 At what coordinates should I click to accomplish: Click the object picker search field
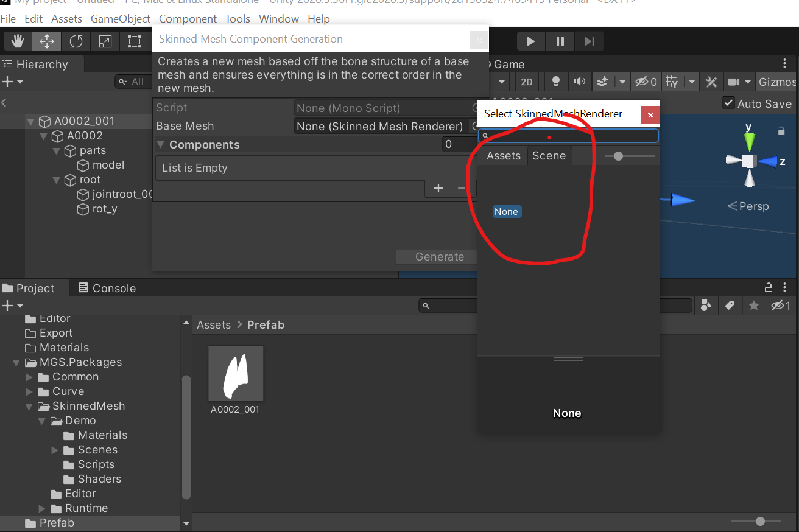[569, 136]
